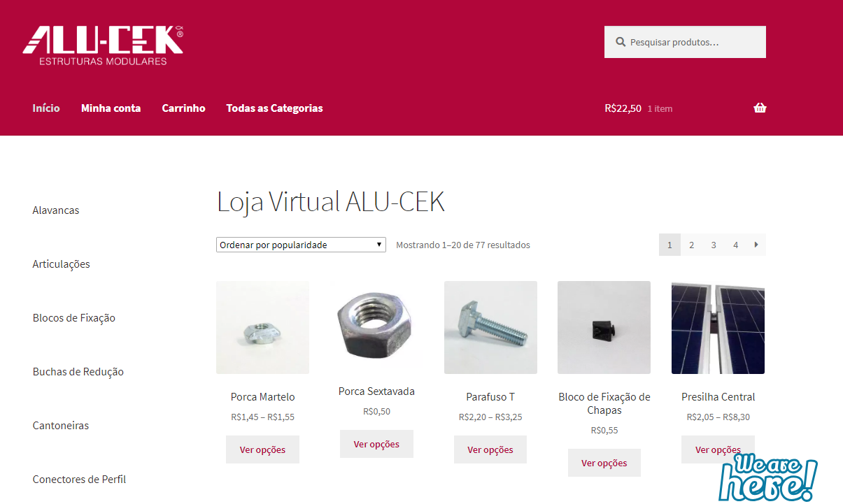Viewport: 843px width, 504px height.
Task: Go to next page arrow
Action: (x=756, y=245)
